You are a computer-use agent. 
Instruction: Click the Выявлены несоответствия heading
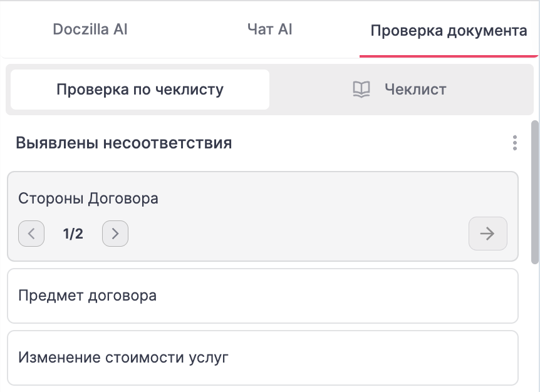(123, 143)
